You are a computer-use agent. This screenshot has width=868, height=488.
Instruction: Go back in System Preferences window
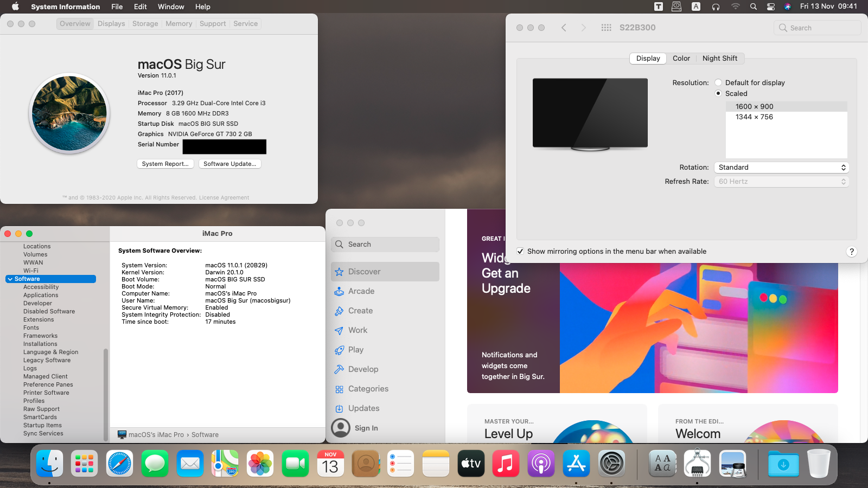tap(564, 28)
